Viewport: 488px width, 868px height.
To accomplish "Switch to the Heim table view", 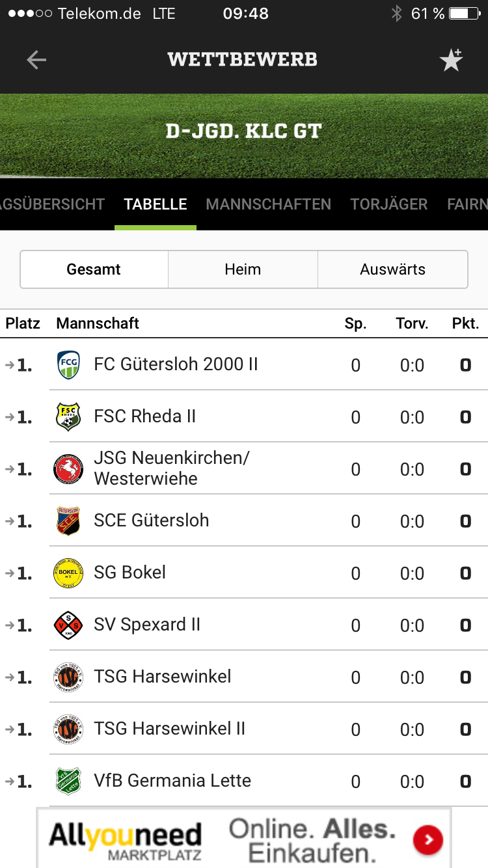I will tap(243, 269).
